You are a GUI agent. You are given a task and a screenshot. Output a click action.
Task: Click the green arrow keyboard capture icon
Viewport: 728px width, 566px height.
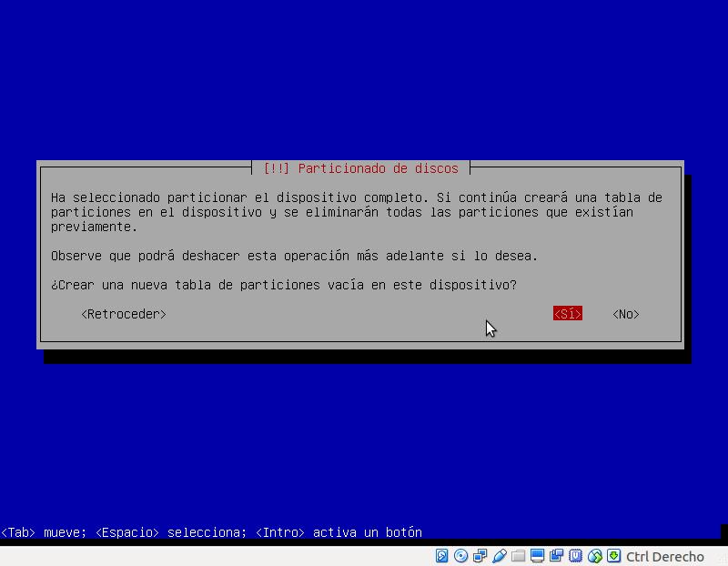tap(613, 556)
